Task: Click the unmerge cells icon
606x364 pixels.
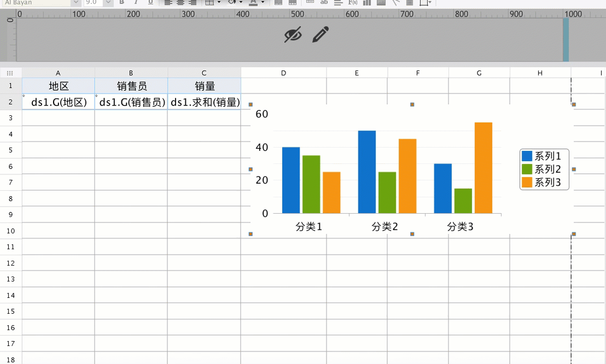Action: pos(293,2)
